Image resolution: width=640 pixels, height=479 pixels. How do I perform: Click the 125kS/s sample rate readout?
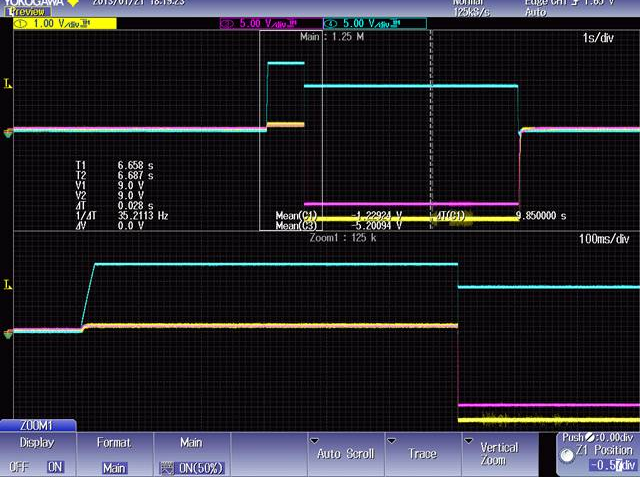coord(471,12)
